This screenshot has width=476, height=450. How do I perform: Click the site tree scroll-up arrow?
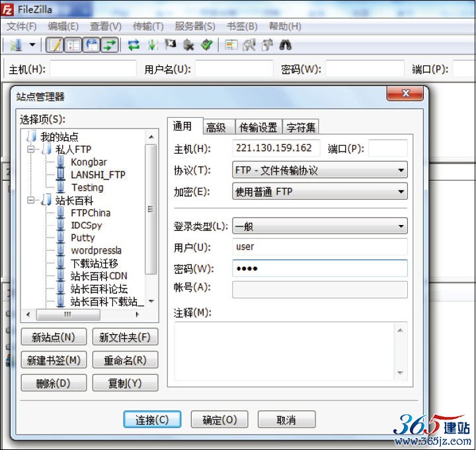pos(151,137)
